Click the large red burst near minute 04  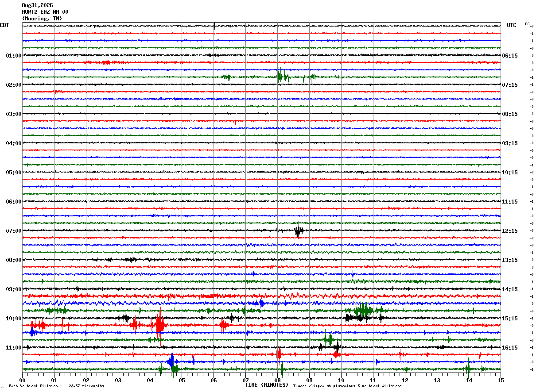pyautogui.click(x=159, y=325)
